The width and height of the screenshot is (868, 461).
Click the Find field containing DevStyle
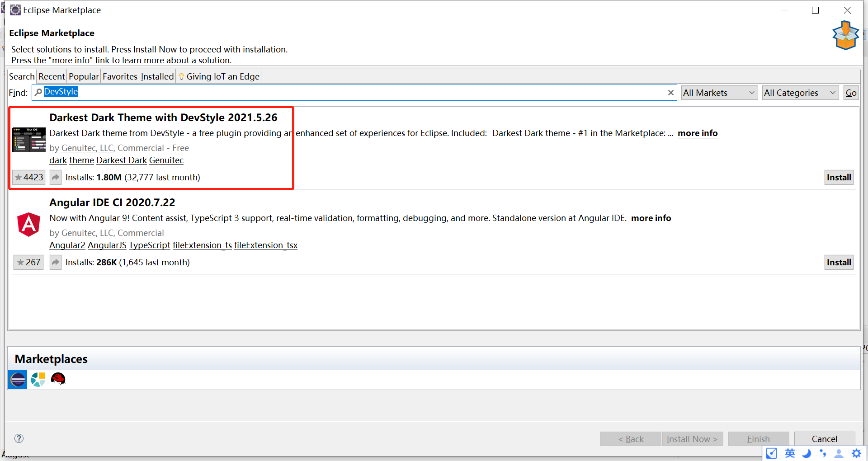(354, 93)
